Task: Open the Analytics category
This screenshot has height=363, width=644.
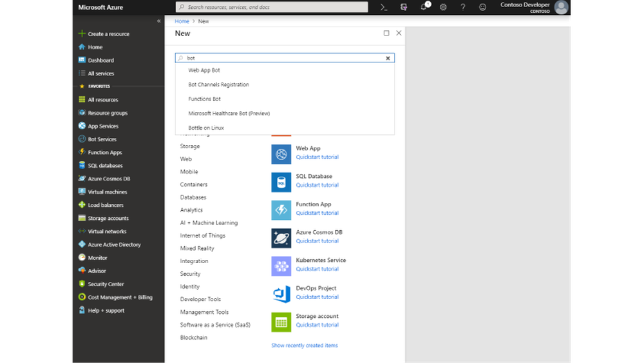Action: coord(191,210)
